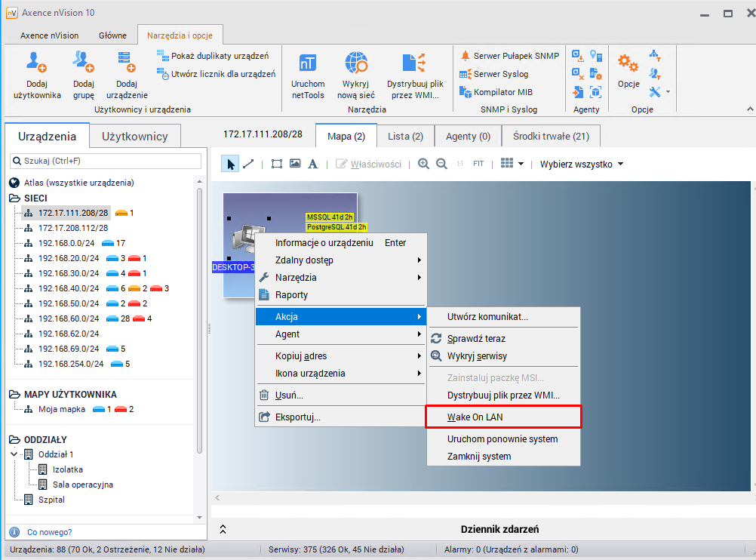This screenshot has width=756, height=560.
Task: Click the Co nowego? link
Action: pos(49,532)
